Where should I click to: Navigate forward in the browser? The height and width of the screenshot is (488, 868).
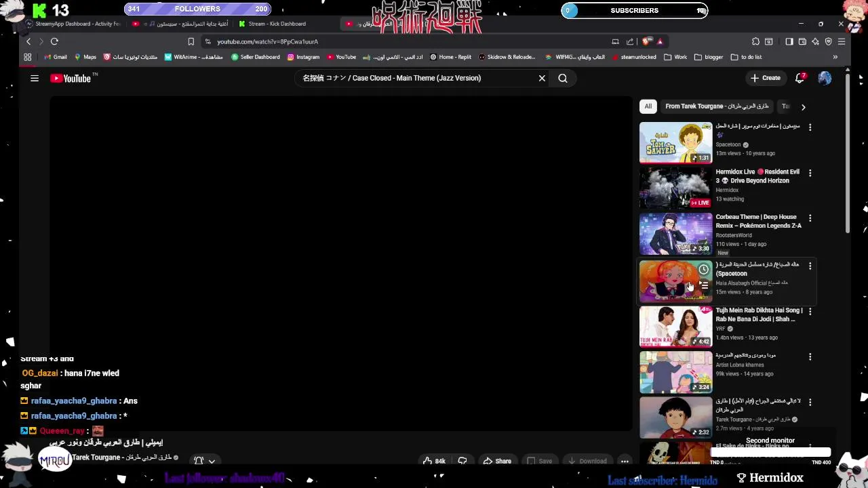click(41, 41)
